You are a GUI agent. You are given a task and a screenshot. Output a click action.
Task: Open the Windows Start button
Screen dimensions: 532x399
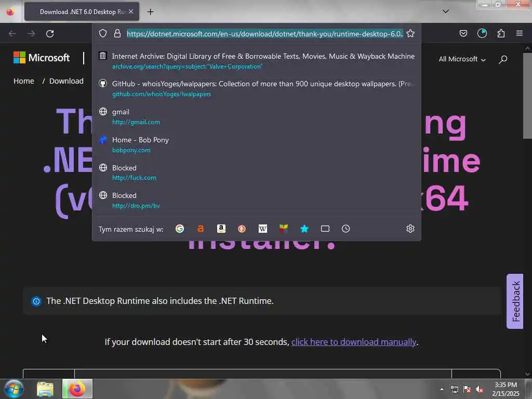click(x=14, y=389)
